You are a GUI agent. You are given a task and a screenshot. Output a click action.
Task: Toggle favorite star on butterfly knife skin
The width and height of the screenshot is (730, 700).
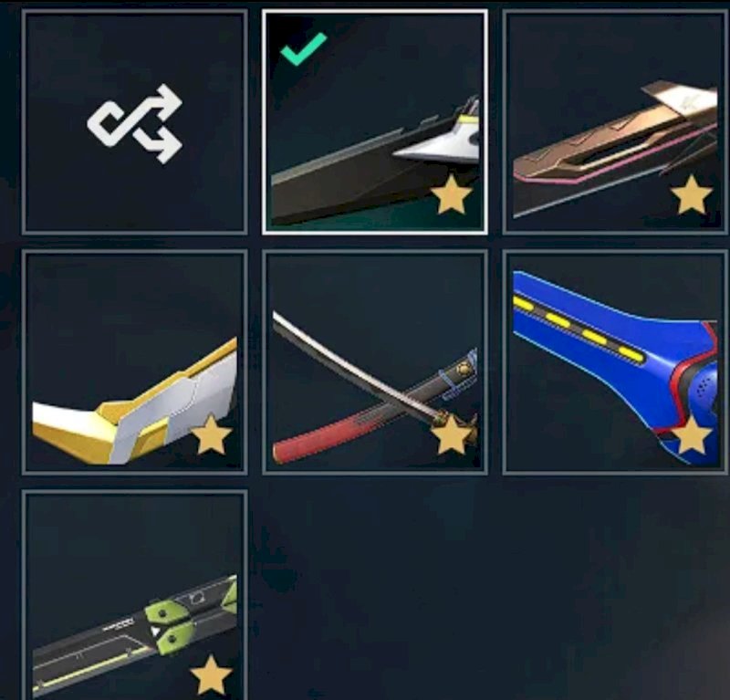tap(211, 674)
